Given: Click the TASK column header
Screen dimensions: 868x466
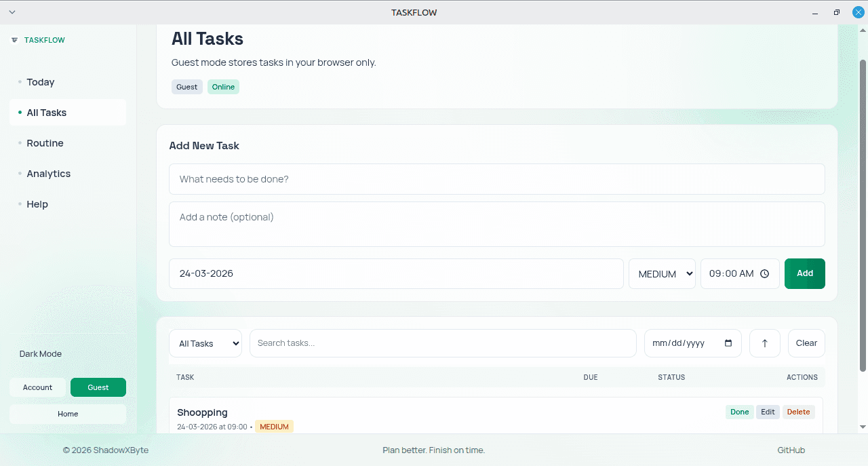Looking at the screenshot, I should pyautogui.click(x=185, y=377).
